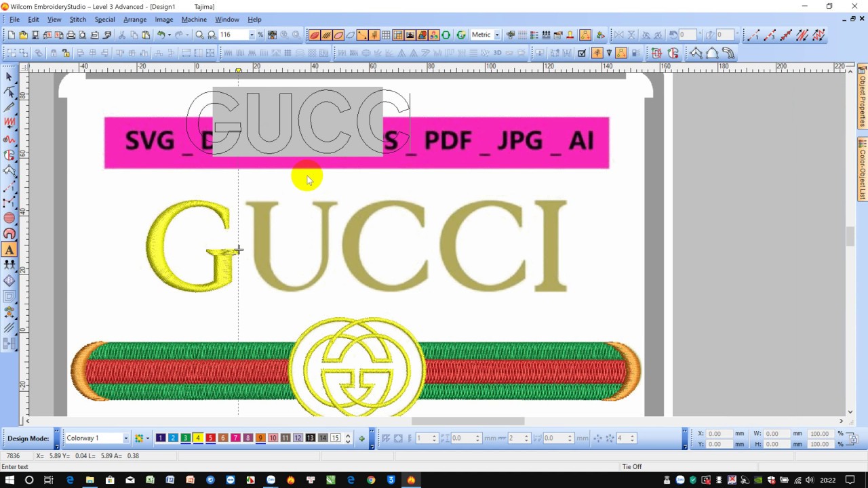The height and width of the screenshot is (488, 868).
Task: Select the Reshape Object tool in toolbox
Action: 9,91
